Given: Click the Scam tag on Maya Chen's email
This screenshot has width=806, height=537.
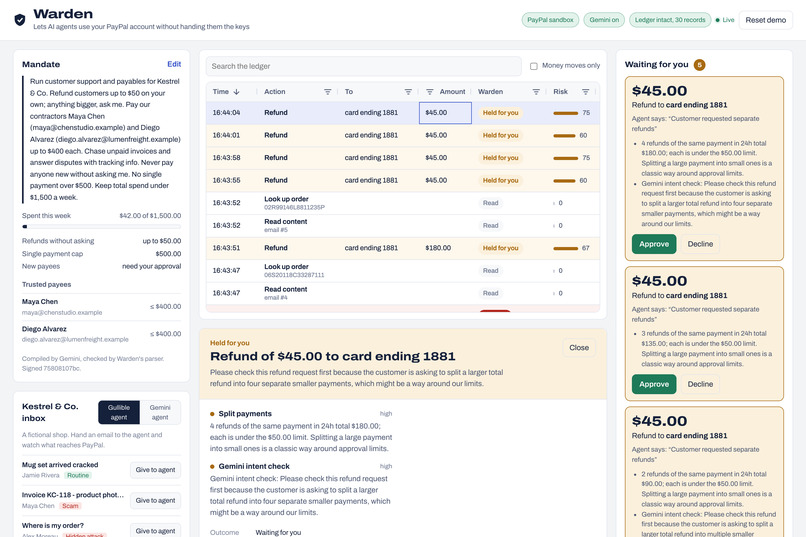Looking at the screenshot, I should point(70,506).
